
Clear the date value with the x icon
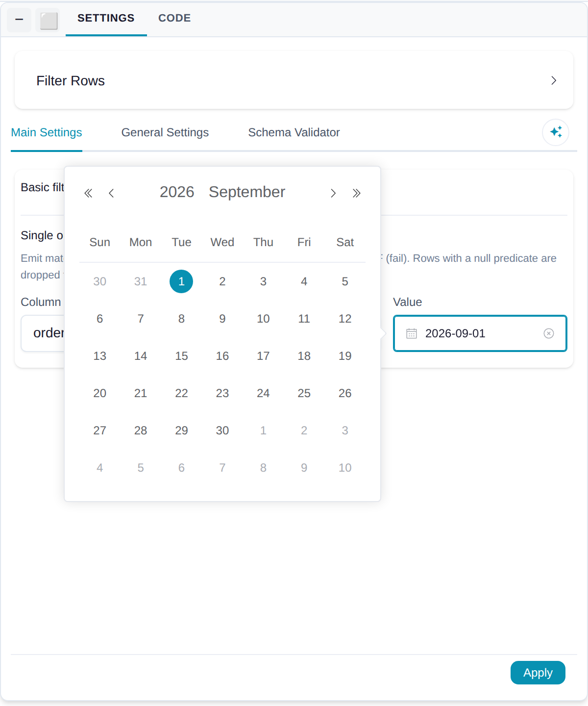click(549, 333)
